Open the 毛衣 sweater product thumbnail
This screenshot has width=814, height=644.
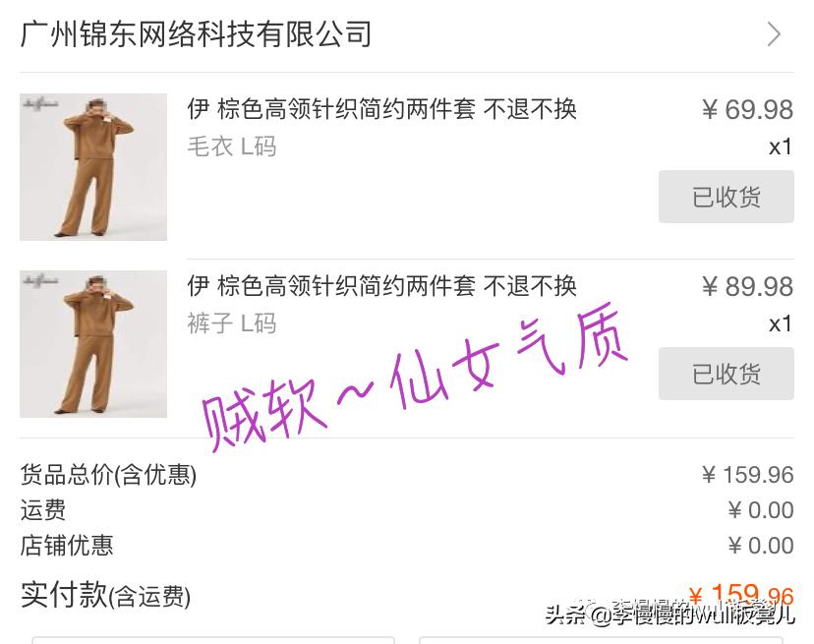93,167
